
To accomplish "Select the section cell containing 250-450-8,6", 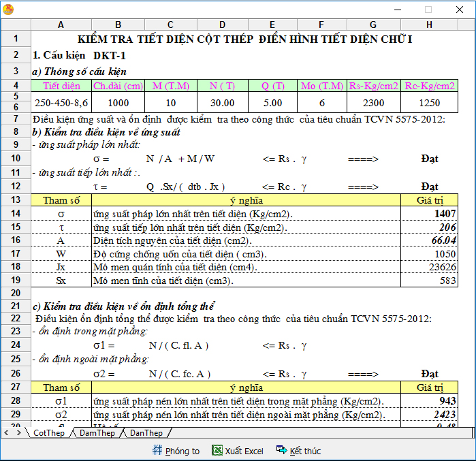I will tap(61, 103).
